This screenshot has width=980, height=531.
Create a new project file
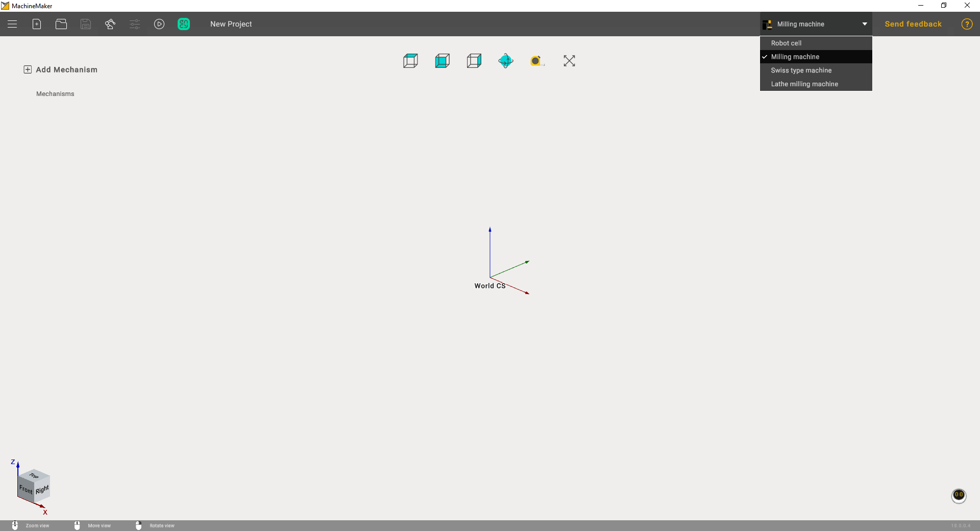[37, 24]
